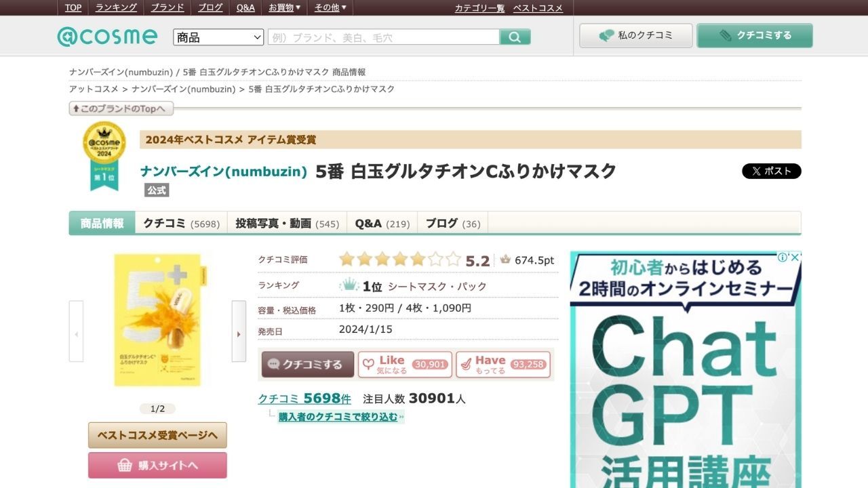Expand the お買物 menu

pos(285,7)
